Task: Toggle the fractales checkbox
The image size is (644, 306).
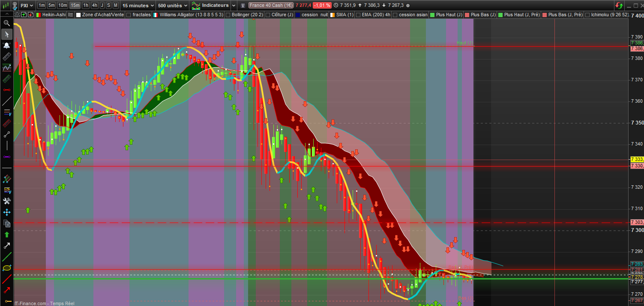Action: pyautogui.click(x=129, y=15)
